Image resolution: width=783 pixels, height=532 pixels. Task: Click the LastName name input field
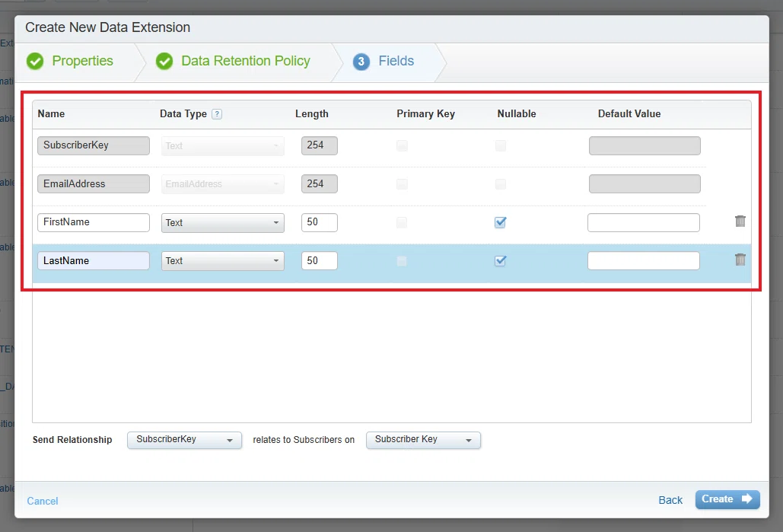[94, 261]
